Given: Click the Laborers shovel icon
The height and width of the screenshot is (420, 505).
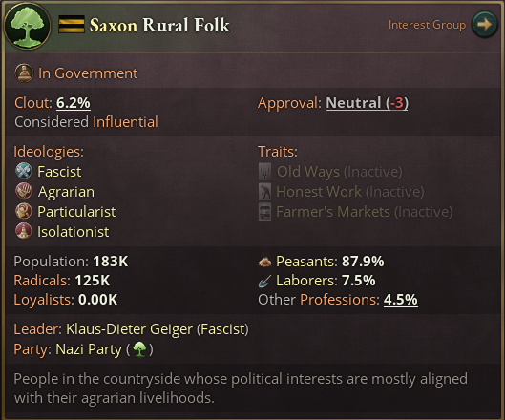Looking at the screenshot, I should pyautogui.click(x=264, y=281).
